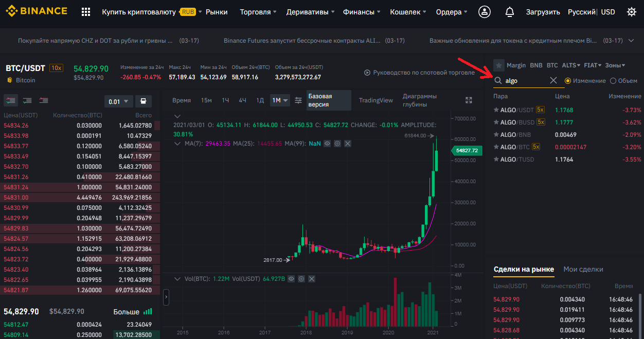
Task: Collapse the announcements bar chevron
Action: pos(632,41)
